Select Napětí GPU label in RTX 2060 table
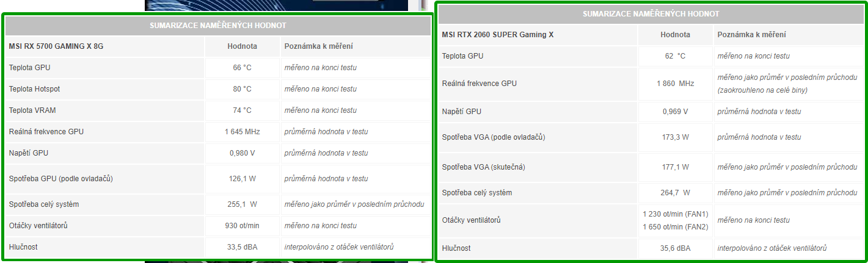The image size is (868, 263). click(461, 112)
